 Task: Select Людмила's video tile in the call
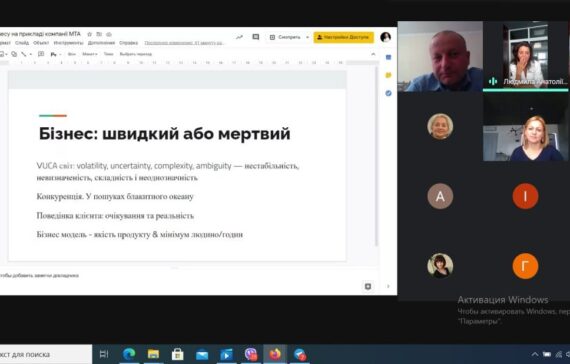click(526, 56)
